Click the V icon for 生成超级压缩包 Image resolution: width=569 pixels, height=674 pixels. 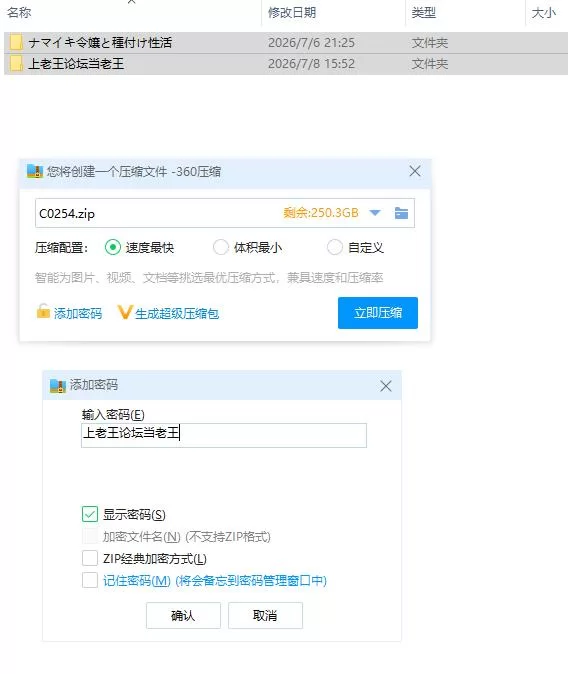coord(124,312)
